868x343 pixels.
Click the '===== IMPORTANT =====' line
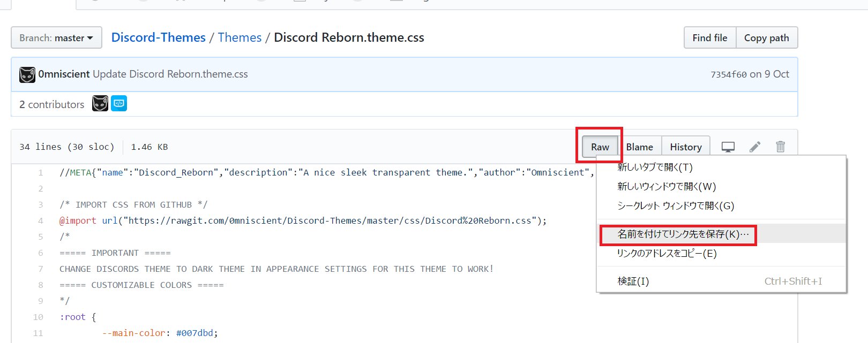point(115,253)
